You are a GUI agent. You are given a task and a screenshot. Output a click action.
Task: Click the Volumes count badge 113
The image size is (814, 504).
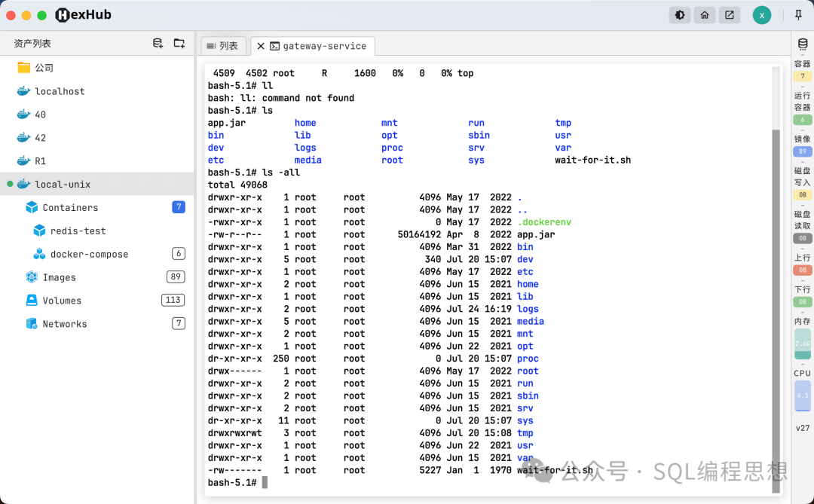point(173,300)
